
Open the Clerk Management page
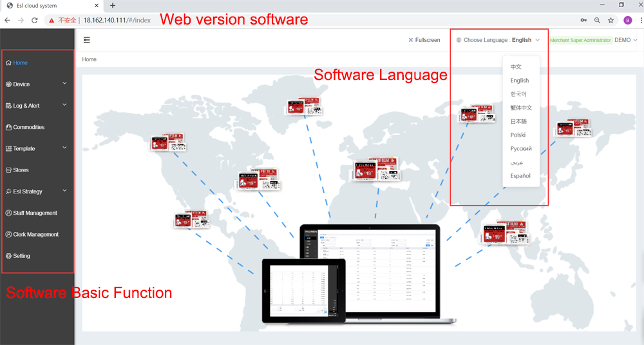point(35,235)
